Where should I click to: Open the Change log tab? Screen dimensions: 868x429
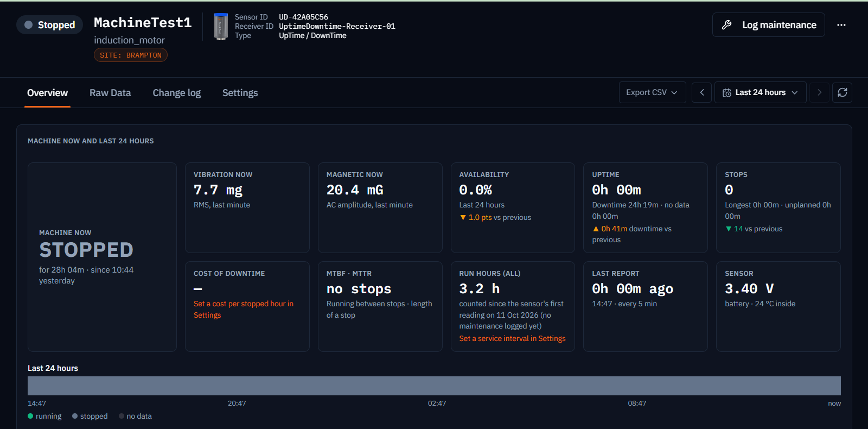[x=177, y=93]
